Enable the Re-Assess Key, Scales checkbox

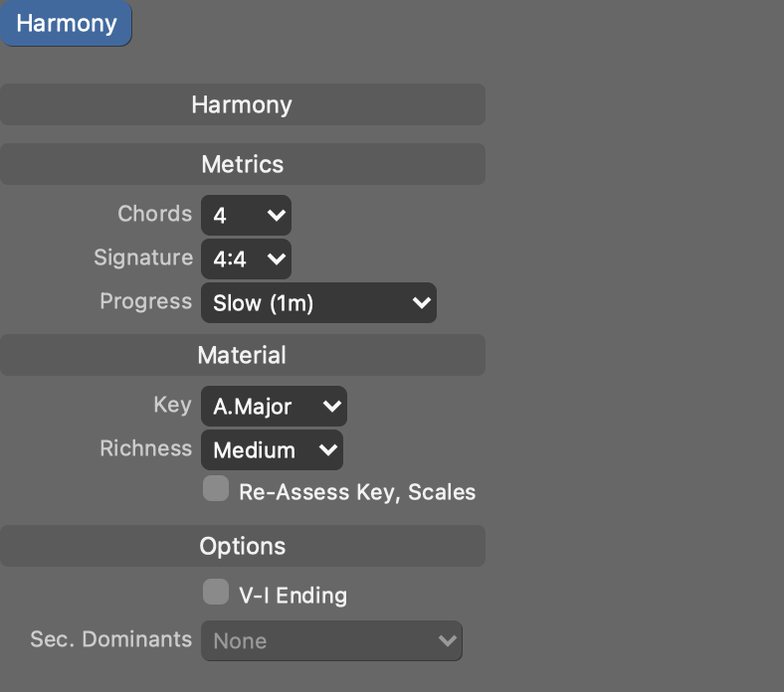216,489
